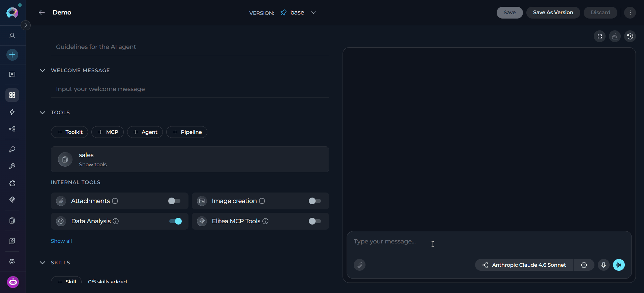Open the puzzle piece sidebar icon
The image size is (644, 293).
(12, 183)
